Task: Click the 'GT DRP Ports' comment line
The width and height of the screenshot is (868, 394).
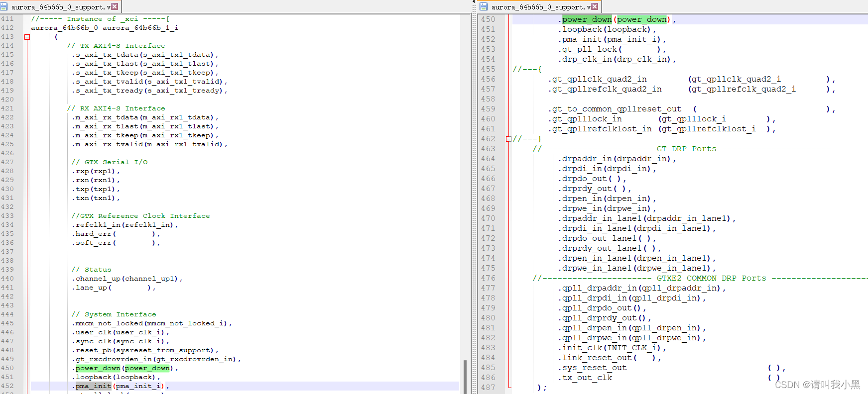Action: 682,149
